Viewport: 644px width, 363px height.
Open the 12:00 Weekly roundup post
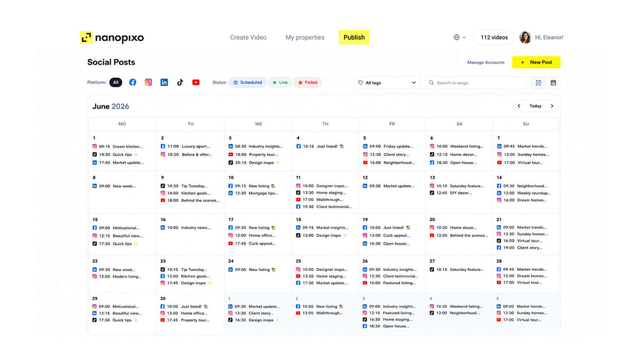coord(524,193)
